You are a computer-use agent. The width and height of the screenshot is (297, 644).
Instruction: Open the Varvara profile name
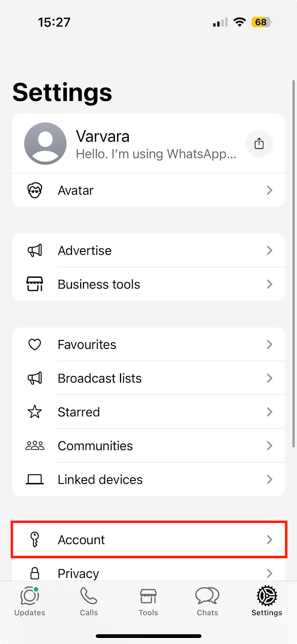(103, 137)
